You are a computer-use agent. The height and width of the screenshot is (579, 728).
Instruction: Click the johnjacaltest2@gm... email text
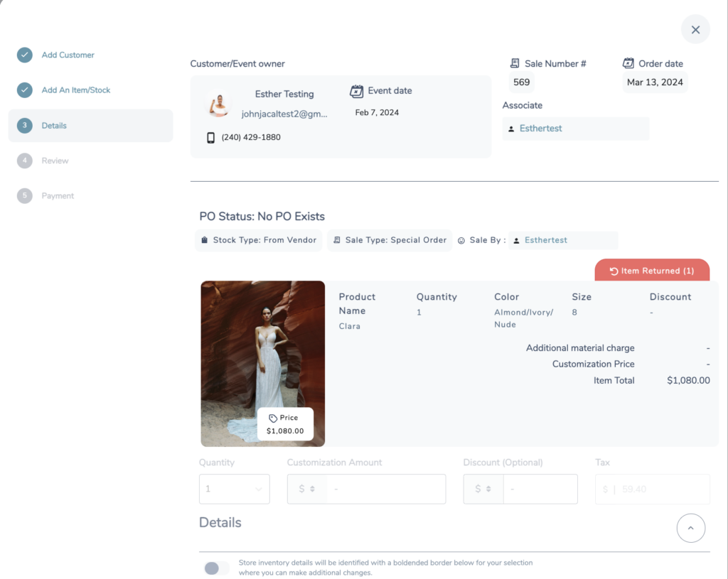pos(284,114)
